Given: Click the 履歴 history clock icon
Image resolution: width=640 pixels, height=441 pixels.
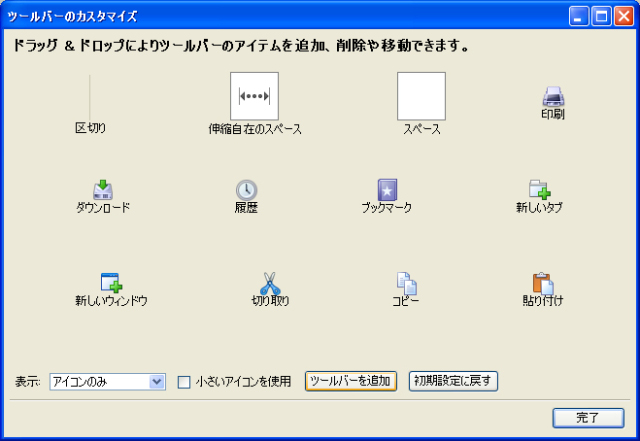Looking at the screenshot, I should coord(246,190).
